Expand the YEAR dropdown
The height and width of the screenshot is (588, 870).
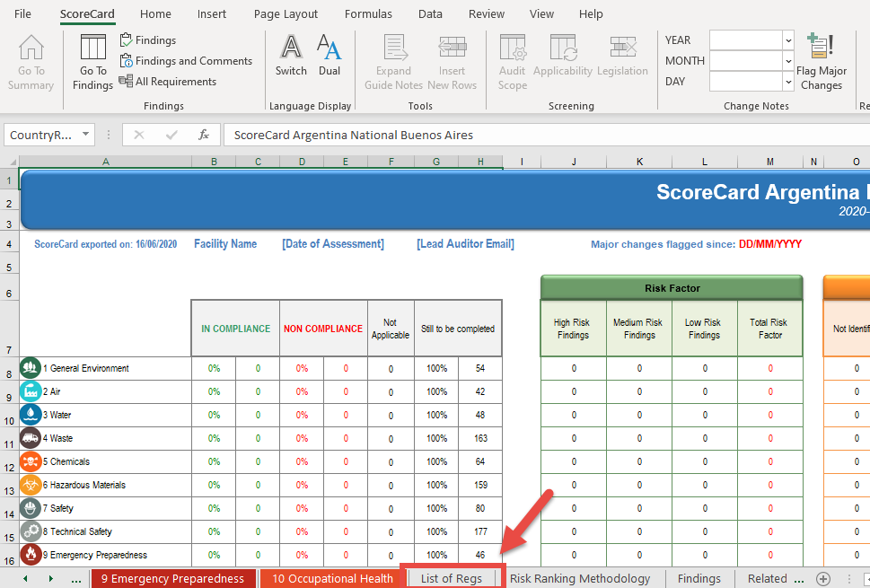pos(788,39)
